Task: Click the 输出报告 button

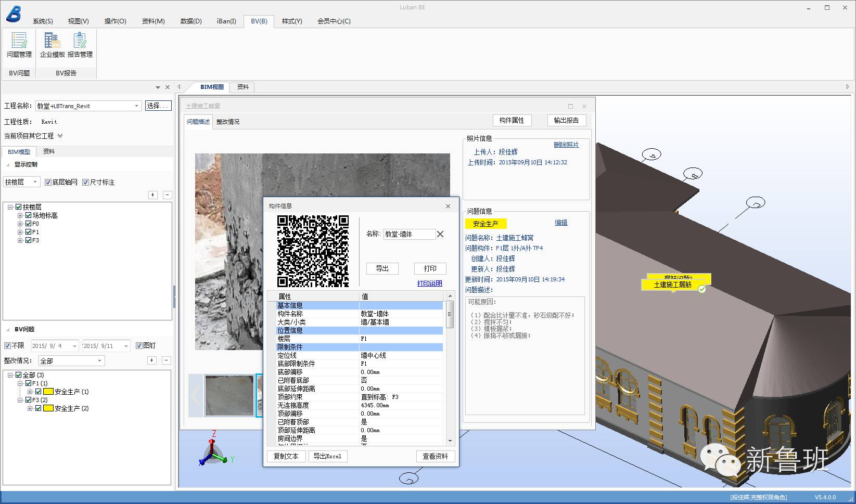Action: pyautogui.click(x=567, y=121)
